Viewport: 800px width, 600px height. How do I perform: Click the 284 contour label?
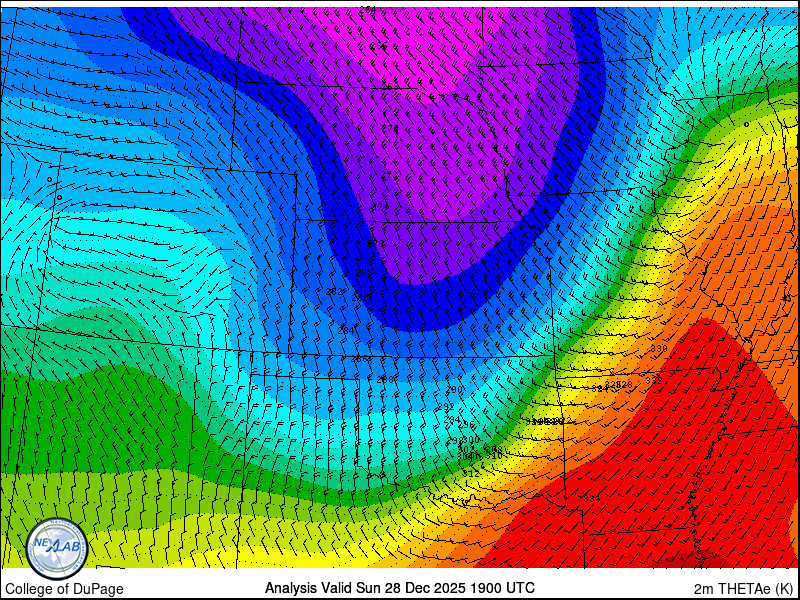click(346, 330)
